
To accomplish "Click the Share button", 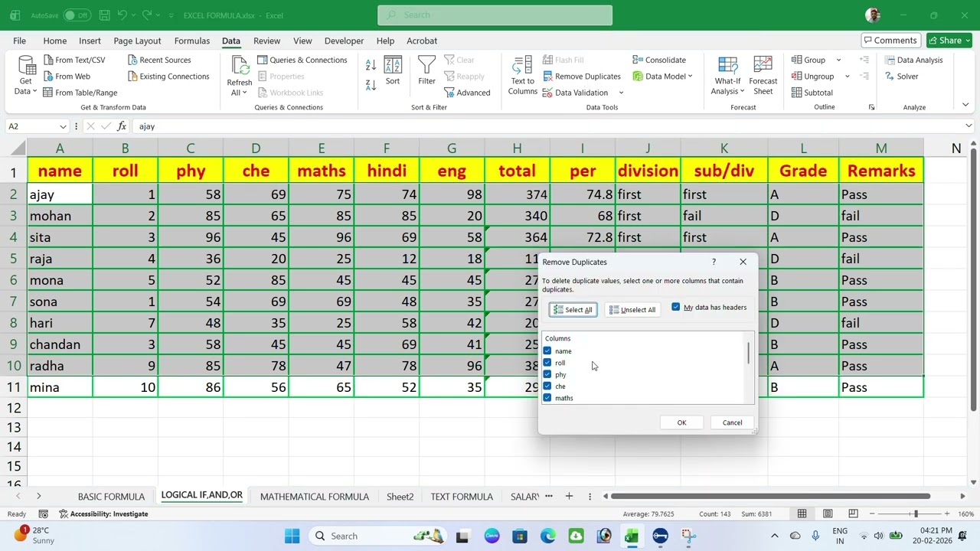I will tap(949, 41).
